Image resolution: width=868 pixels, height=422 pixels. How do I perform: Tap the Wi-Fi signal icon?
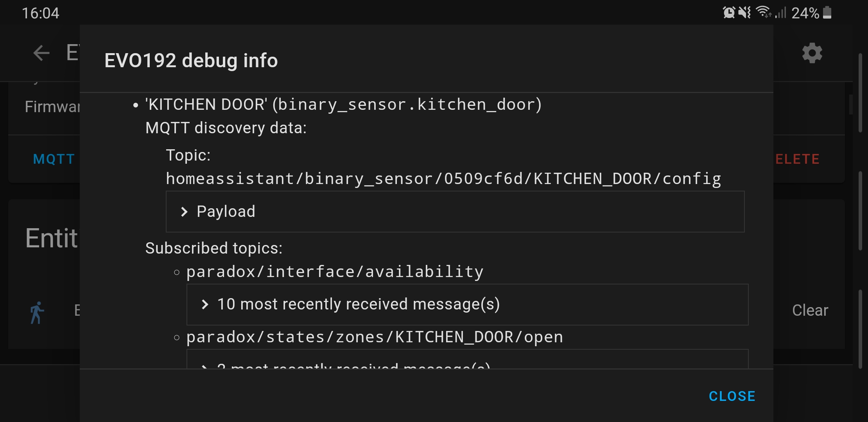tap(764, 13)
